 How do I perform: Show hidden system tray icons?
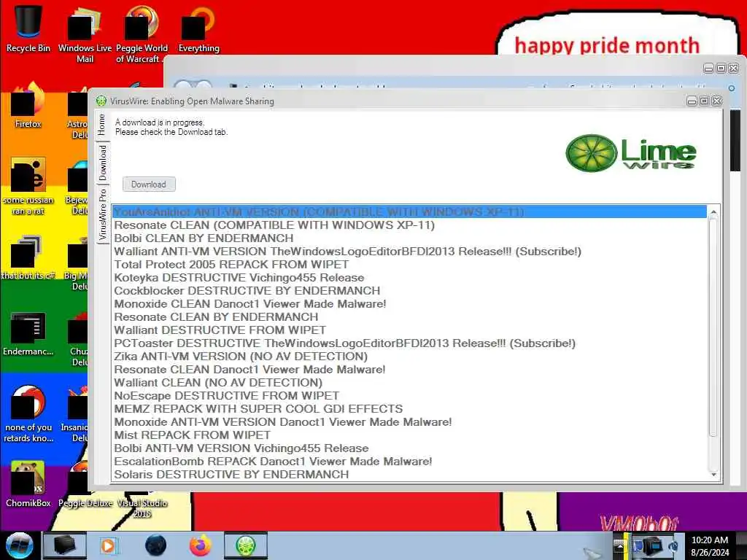coord(619,545)
